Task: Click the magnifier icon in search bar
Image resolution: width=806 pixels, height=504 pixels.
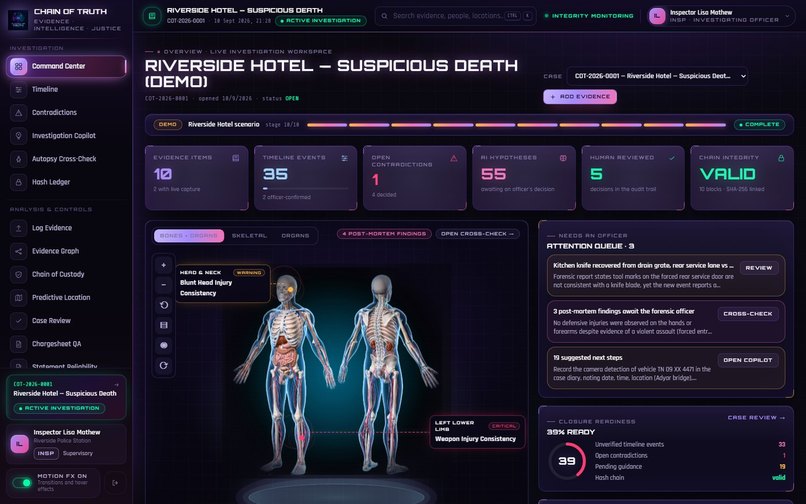Action: click(x=384, y=16)
